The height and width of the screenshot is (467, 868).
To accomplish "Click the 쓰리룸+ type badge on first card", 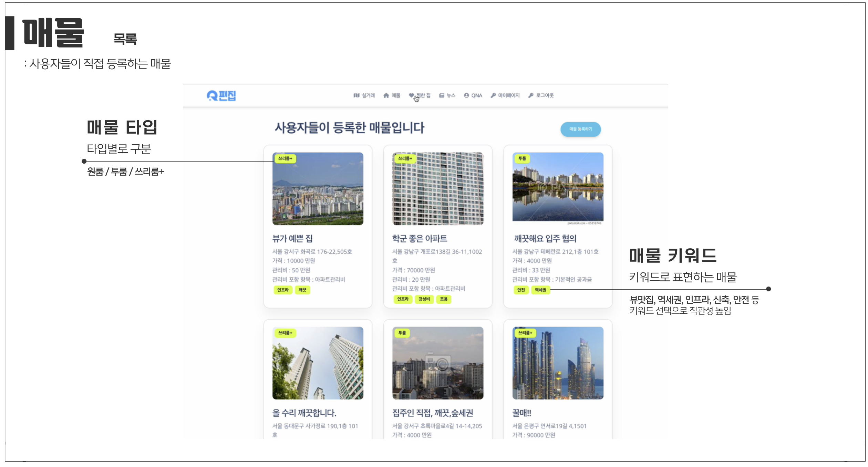I will [x=286, y=159].
